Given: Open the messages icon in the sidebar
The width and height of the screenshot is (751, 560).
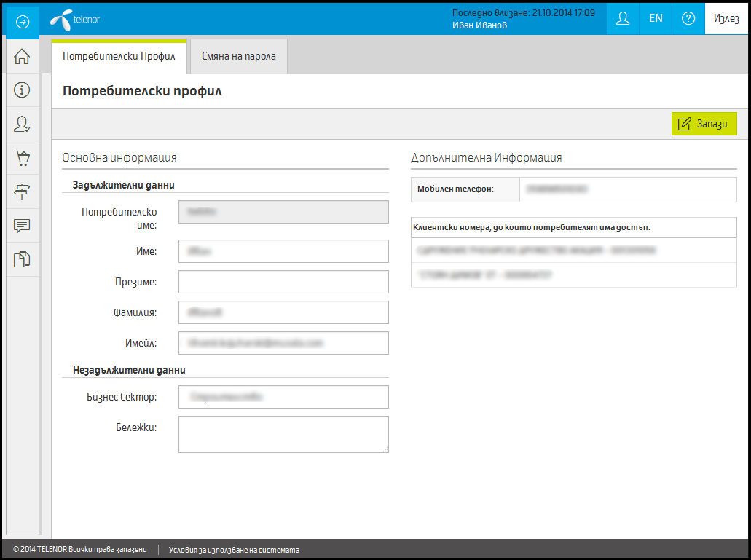Looking at the screenshot, I should [22, 226].
